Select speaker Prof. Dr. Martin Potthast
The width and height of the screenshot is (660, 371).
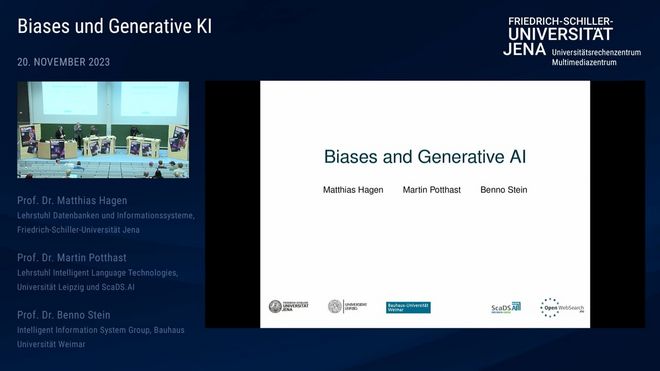tap(72, 258)
